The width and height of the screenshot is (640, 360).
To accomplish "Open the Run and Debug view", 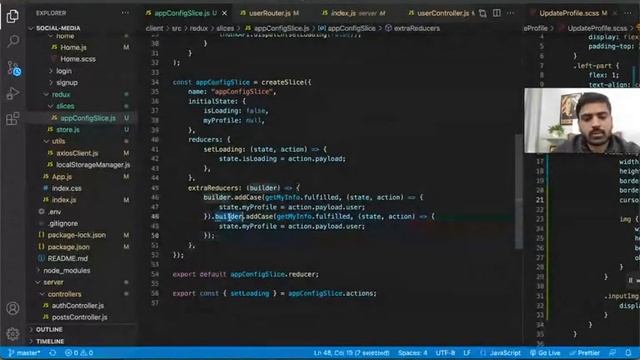I will [13, 93].
